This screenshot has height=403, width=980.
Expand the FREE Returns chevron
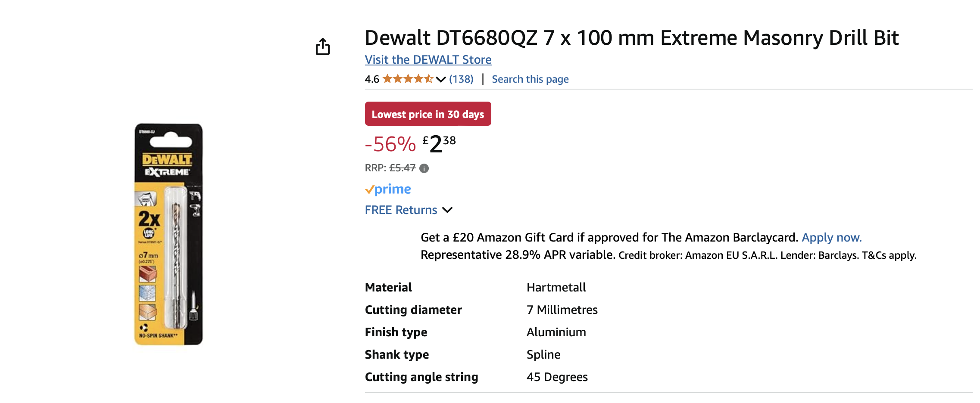(447, 210)
